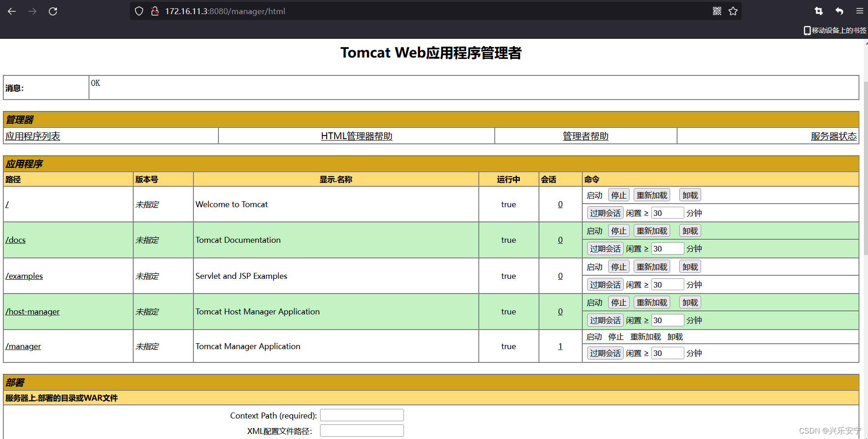
Task: Expire sessions for /docs with 过期会话
Action: (605, 249)
